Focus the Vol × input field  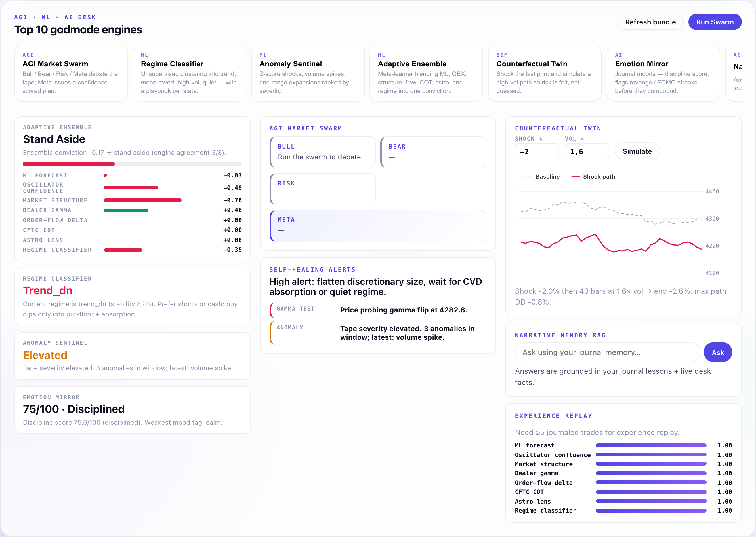[x=587, y=151]
